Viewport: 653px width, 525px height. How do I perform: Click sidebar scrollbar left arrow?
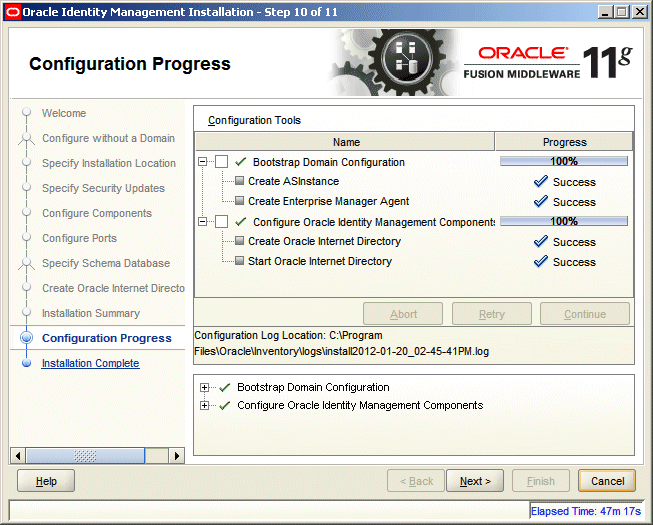(17, 455)
